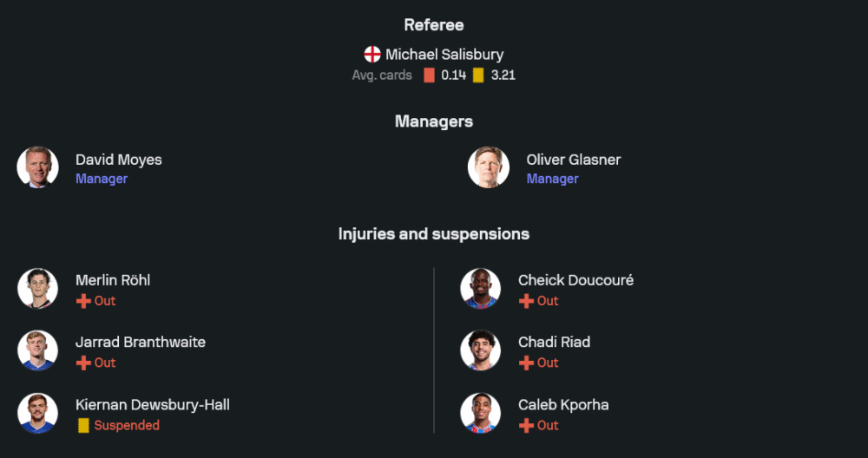Viewport: 868px width, 458px height.
Task: Click the yellow card average icon
Action: click(478, 75)
